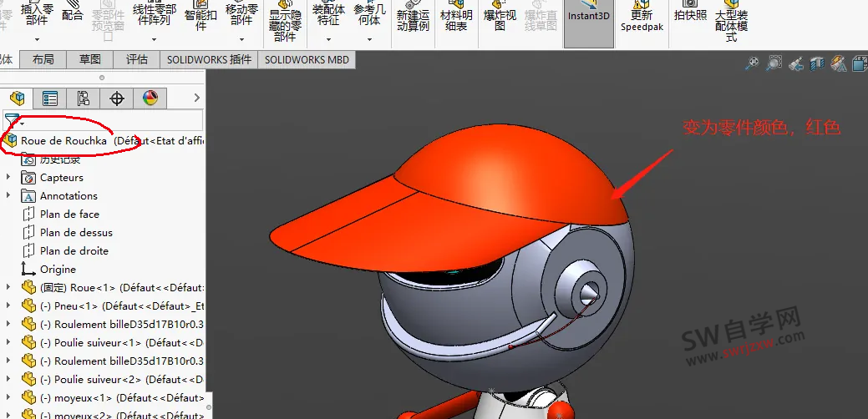Click the panel flyout handle dot above tabs

pyautogui.click(x=102, y=78)
